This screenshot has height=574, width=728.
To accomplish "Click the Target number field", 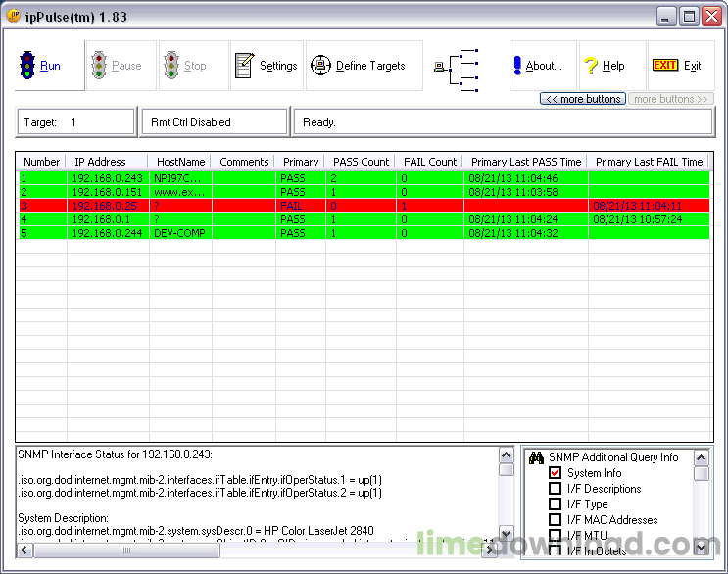I will [76, 122].
